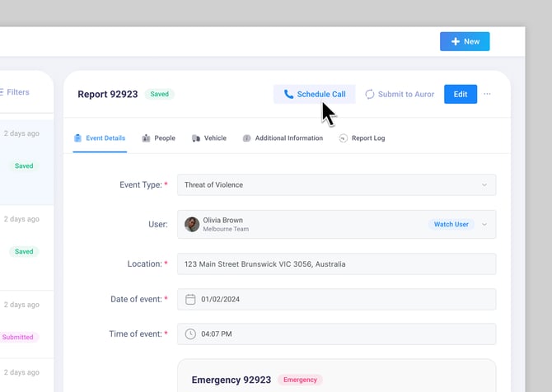The height and width of the screenshot is (392, 552).
Task: Open the Report Log tab
Action: 362,138
